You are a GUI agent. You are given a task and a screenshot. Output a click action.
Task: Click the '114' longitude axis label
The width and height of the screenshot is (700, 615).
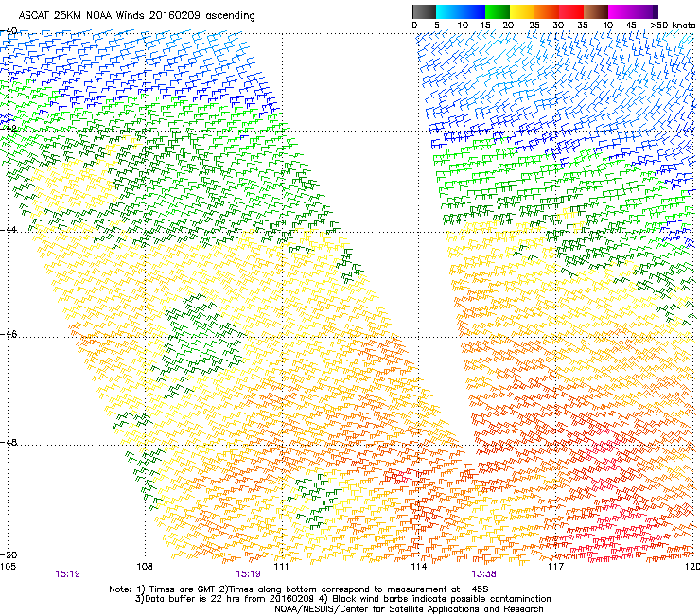point(419,567)
